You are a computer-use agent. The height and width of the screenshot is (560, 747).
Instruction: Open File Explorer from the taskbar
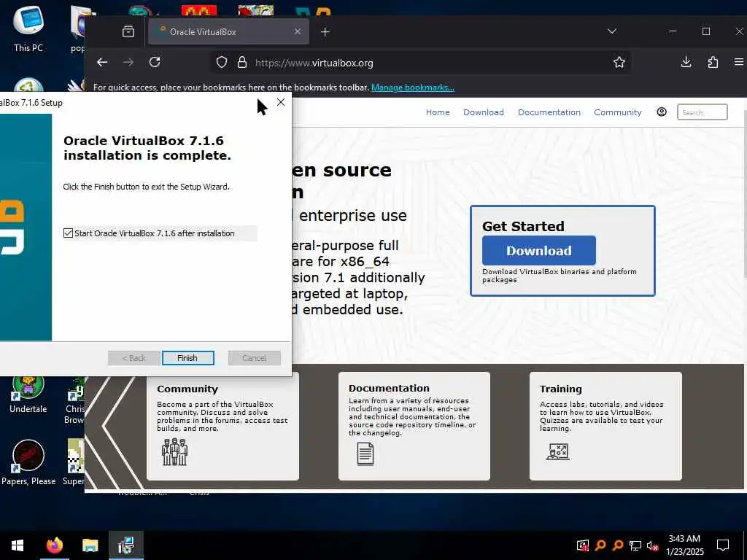(90, 545)
